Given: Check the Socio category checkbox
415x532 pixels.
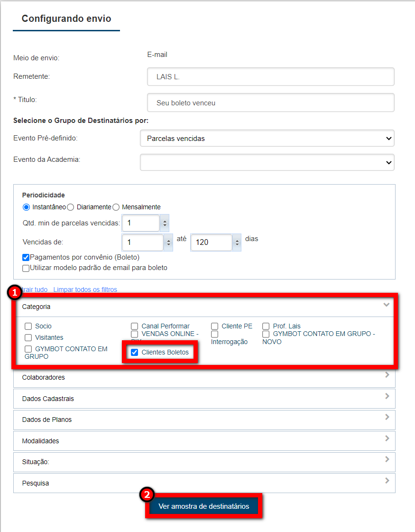Looking at the screenshot, I should (x=28, y=327).
